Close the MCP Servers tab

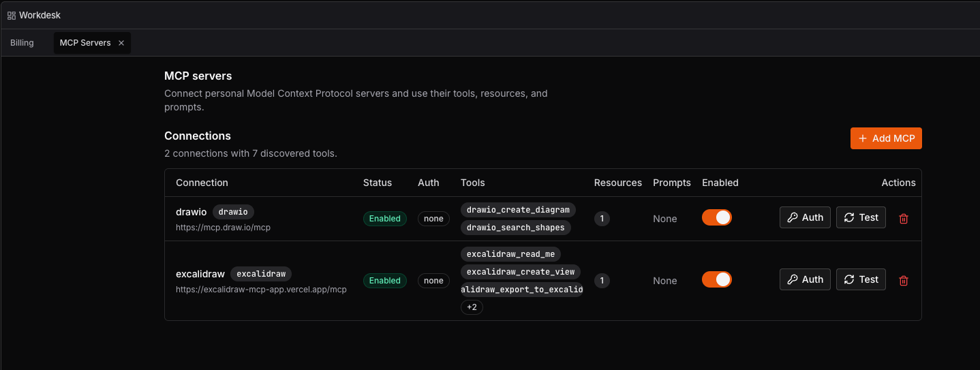pos(121,43)
